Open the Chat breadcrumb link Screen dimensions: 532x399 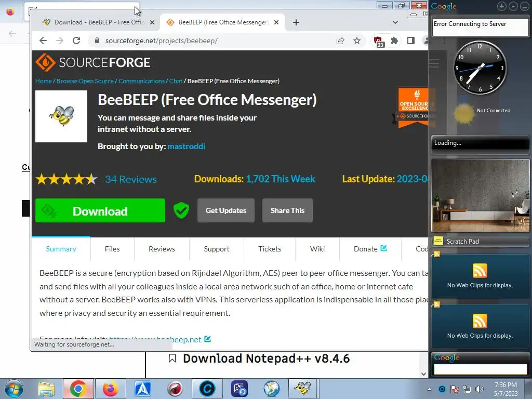click(x=176, y=81)
